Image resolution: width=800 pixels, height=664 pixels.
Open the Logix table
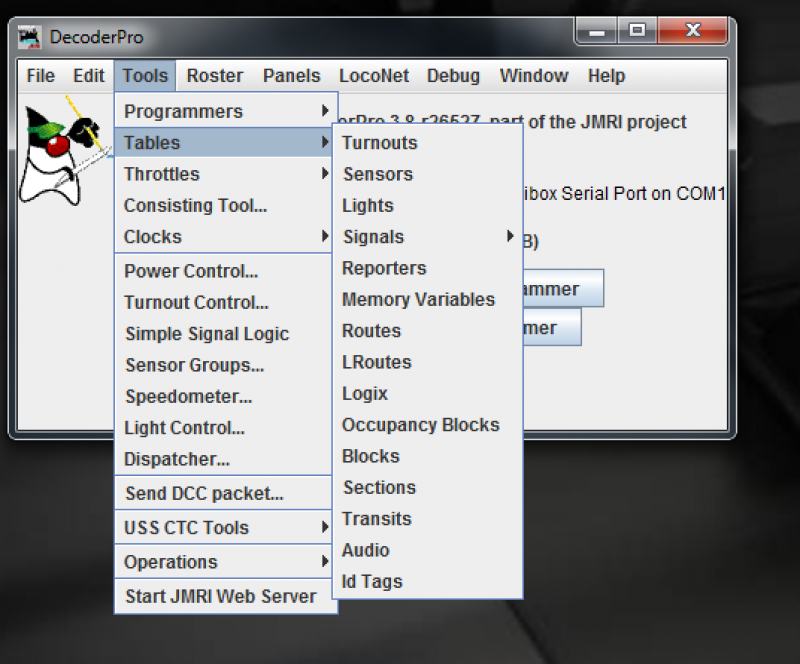point(428,394)
